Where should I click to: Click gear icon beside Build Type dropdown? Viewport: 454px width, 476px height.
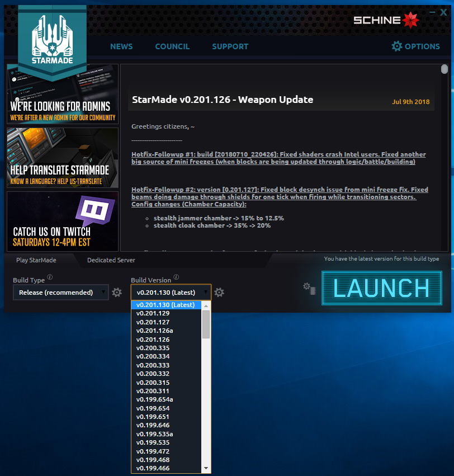(117, 293)
